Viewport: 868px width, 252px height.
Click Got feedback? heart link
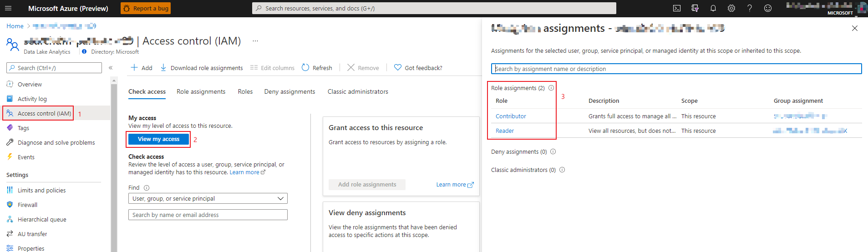tap(418, 68)
